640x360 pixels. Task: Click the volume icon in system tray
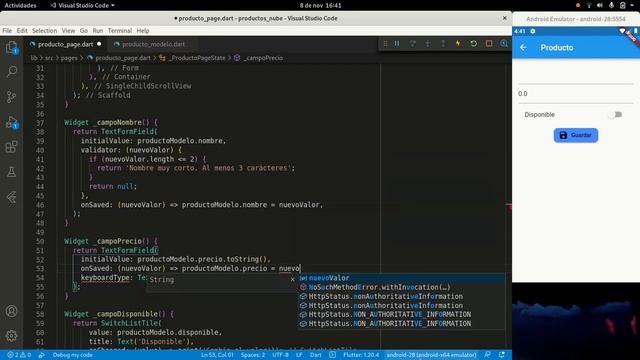600,5
